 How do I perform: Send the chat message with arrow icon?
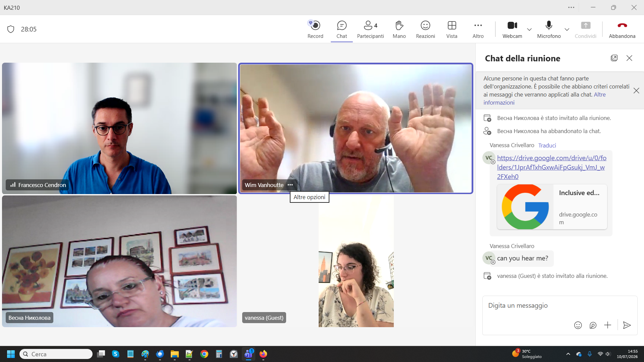click(x=627, y=325)
